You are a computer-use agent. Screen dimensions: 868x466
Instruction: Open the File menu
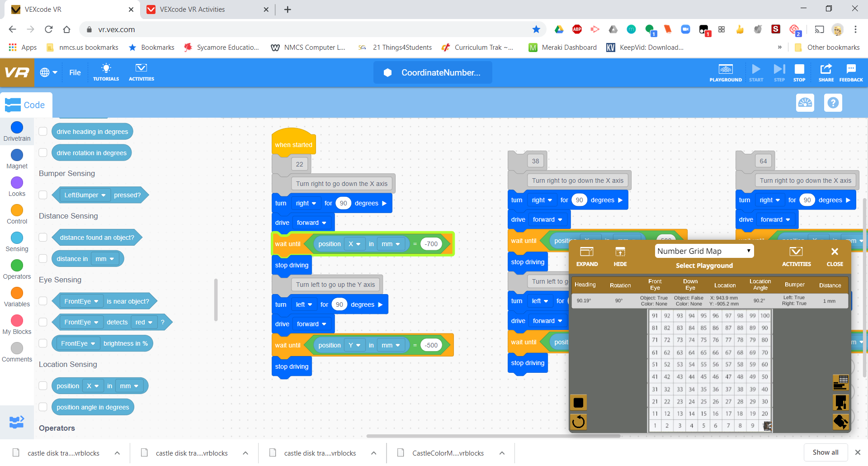click(x=75, y=72)
